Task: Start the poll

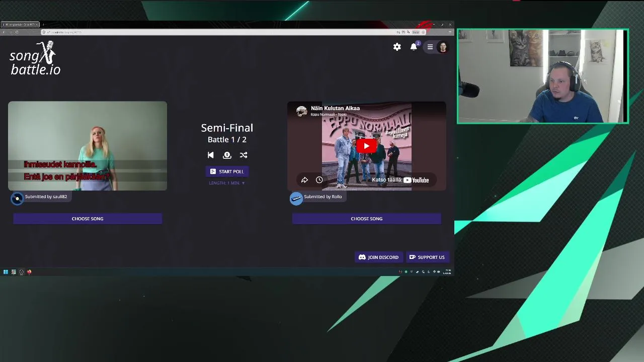Action: pos(227,171)
